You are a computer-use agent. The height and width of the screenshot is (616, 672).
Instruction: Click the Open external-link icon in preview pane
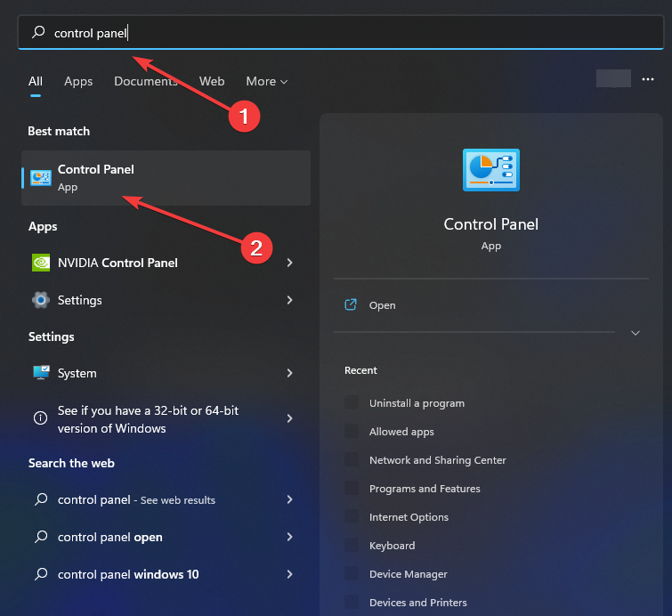pos(351,304)
